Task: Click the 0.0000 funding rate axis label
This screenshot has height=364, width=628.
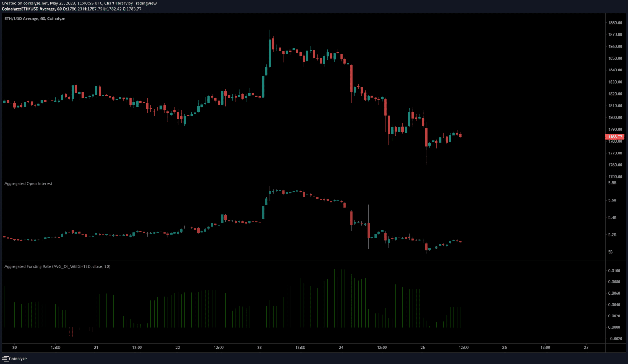Action: [x=614, y=327]
